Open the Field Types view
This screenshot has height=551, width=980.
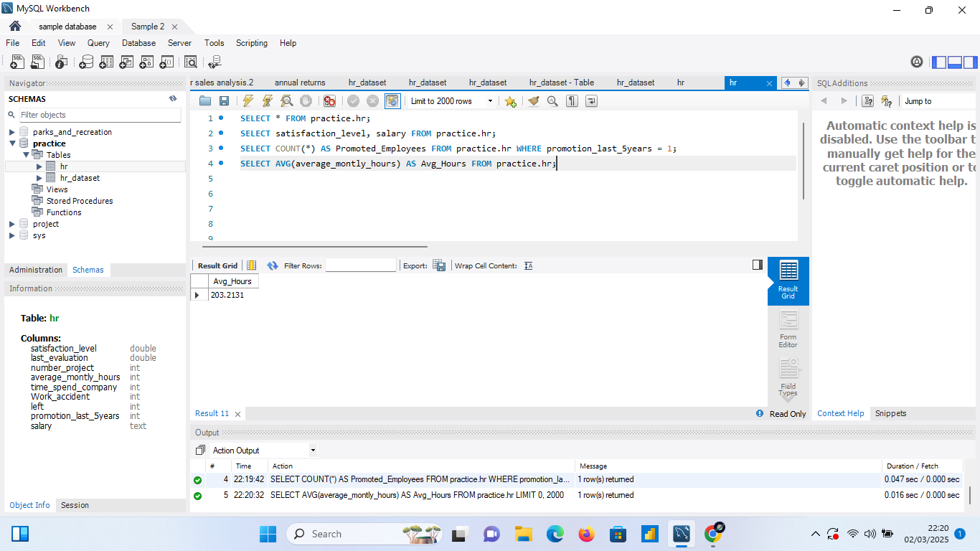[x=788, y=379]
